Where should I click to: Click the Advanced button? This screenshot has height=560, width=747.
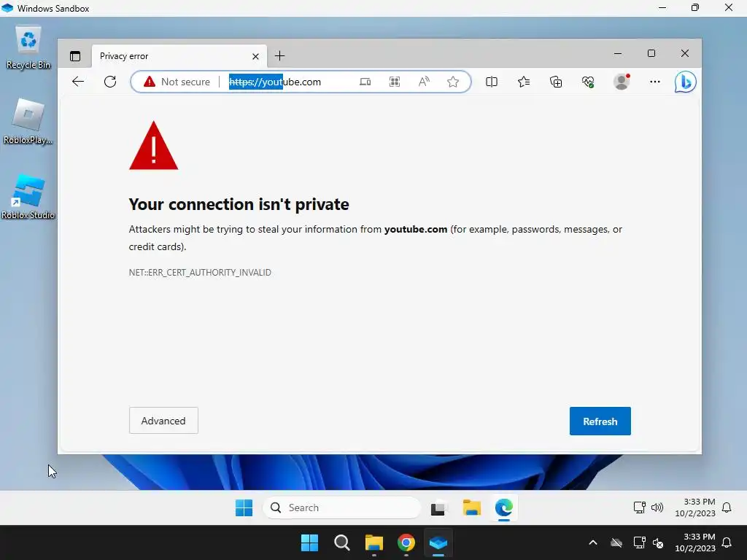pos(163,421)
